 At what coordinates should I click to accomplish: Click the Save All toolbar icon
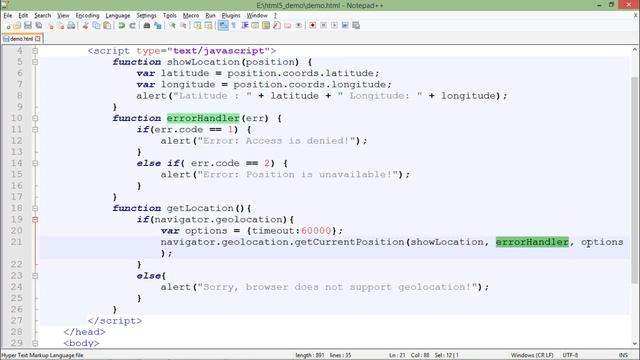tap(39, 26)
